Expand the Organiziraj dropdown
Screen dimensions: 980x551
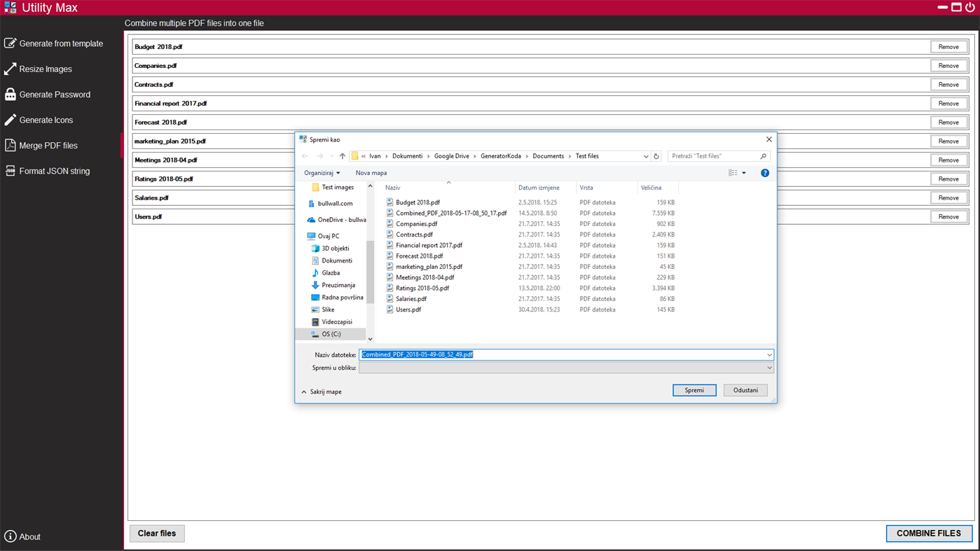pyautogui.click(x=322, y=173)
